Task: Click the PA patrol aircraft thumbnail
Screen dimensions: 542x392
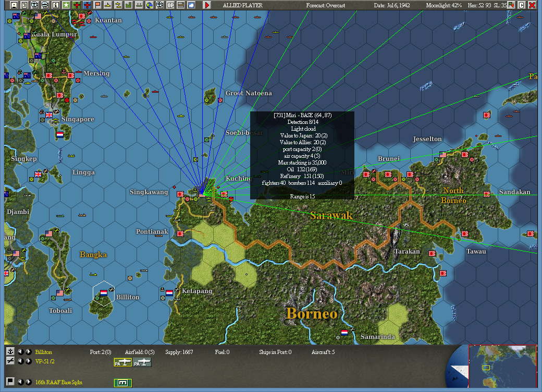Action: click(x=124, y=362)
